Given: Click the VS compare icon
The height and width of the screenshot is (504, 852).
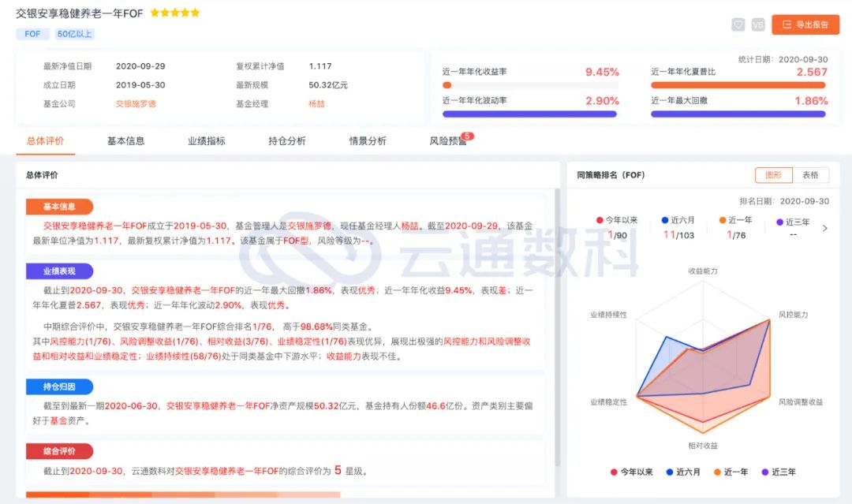Looking at the screenshot, I should click(758, 24).
